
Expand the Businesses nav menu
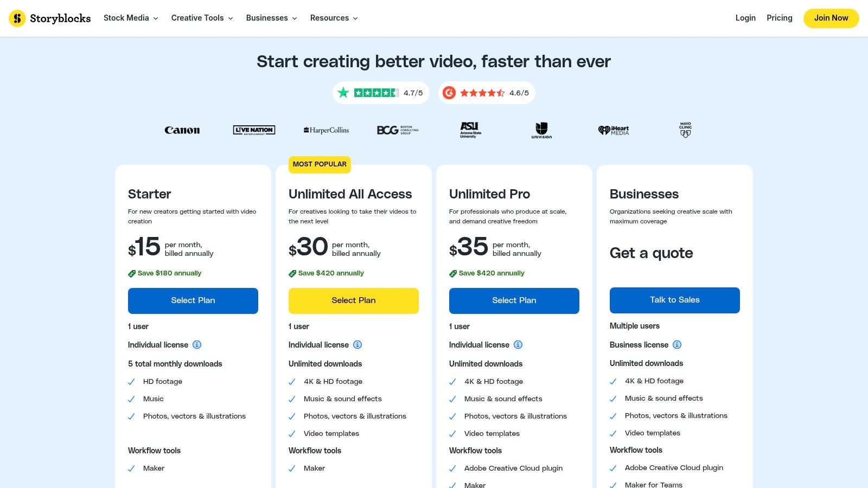pyautogui.click(x=271, y=18)
